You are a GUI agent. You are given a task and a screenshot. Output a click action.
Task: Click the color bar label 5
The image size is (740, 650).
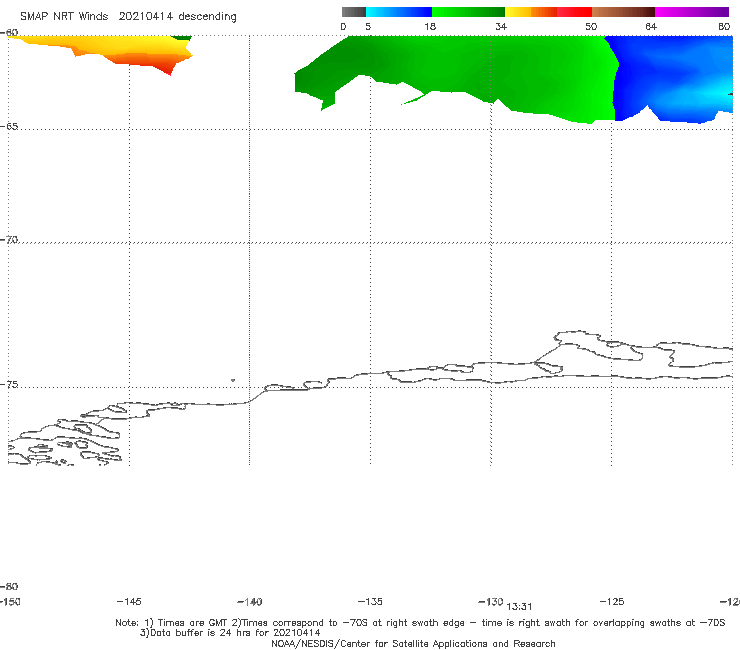(x=368, y=26)
